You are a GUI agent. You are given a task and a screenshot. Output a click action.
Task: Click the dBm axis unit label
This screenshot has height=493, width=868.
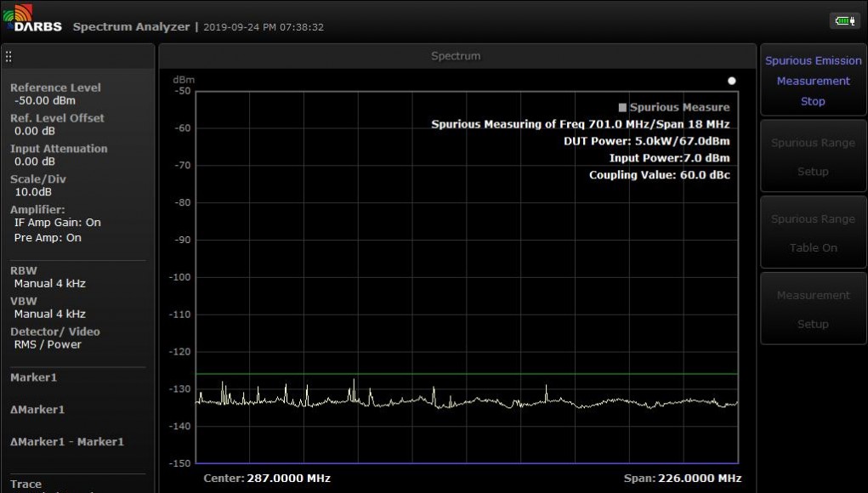(184, 80)
